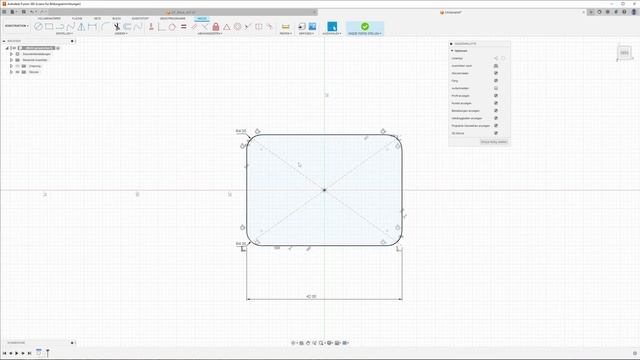Viewport: 640px width, 360px height.
Task: Expand the Ursprung tree node
Action: click(11, 66)
